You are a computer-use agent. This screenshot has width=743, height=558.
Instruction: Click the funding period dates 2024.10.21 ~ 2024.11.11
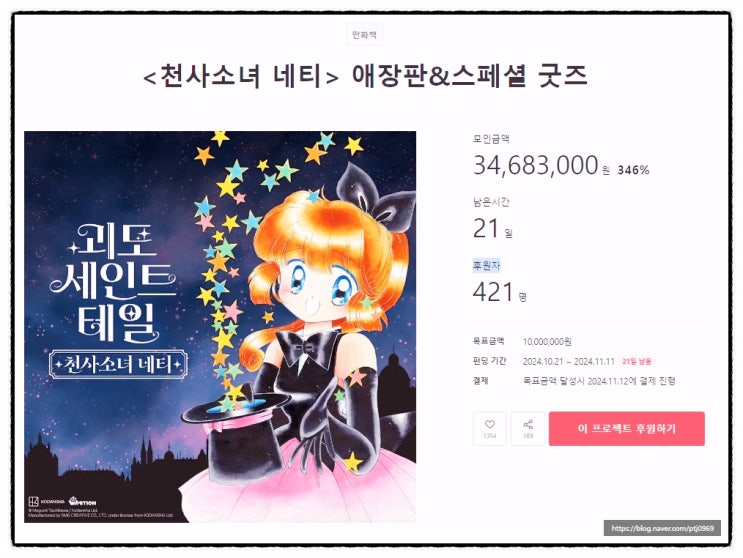click(x=568, y=361)
